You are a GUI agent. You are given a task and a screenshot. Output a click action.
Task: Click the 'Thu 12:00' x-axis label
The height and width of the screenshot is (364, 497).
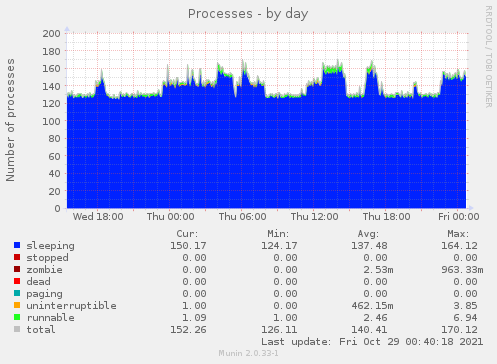pyautogui.click(x=315, y=217)
